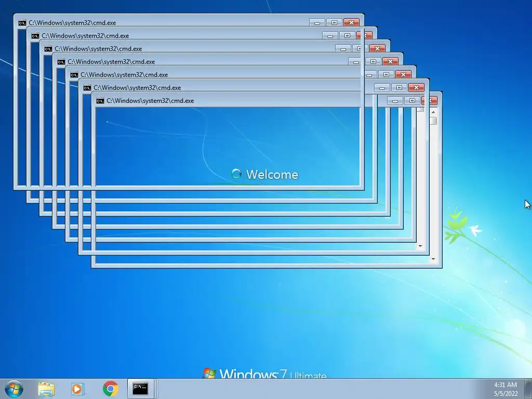Maximize the fourth cmd window from front
532x399 pixels.
tap(373, 62)
